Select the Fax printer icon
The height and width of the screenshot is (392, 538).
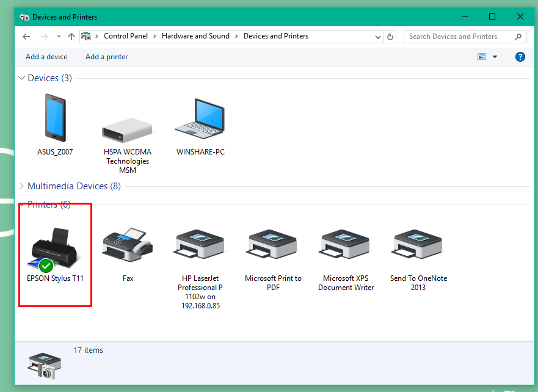128,245
